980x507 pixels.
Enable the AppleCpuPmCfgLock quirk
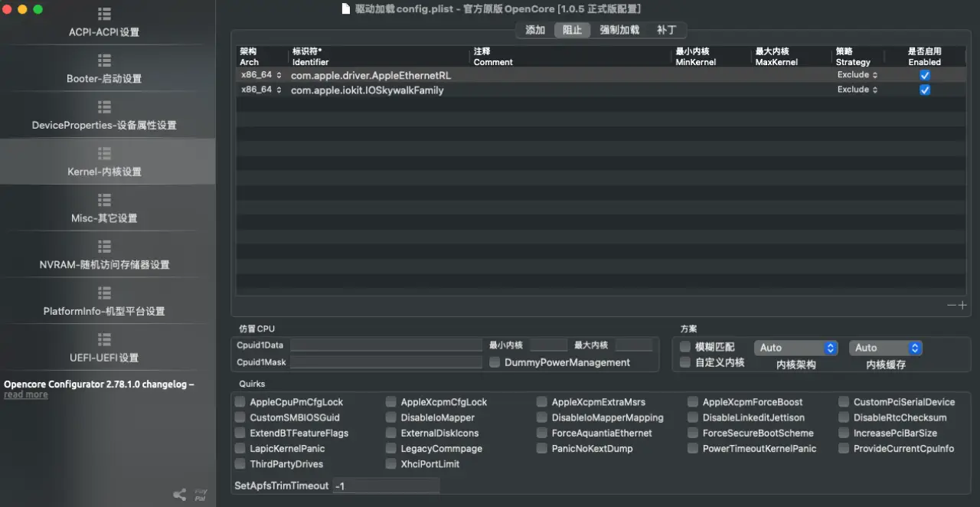240,402
